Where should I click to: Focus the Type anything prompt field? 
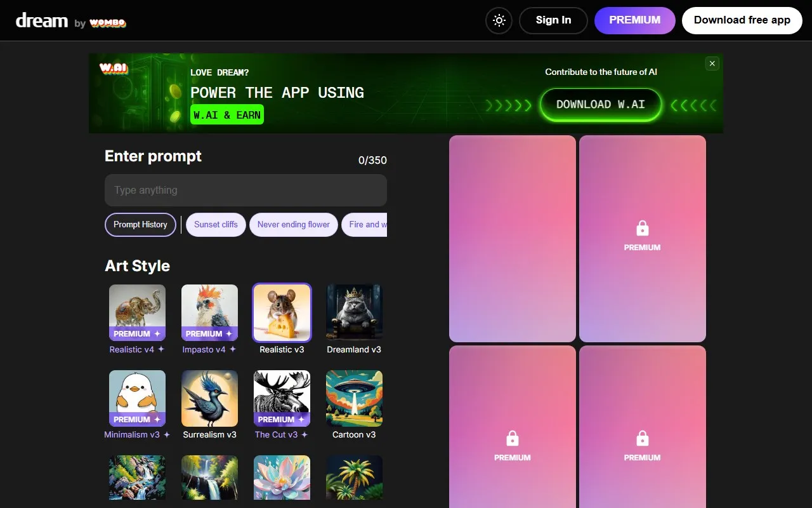246,190
